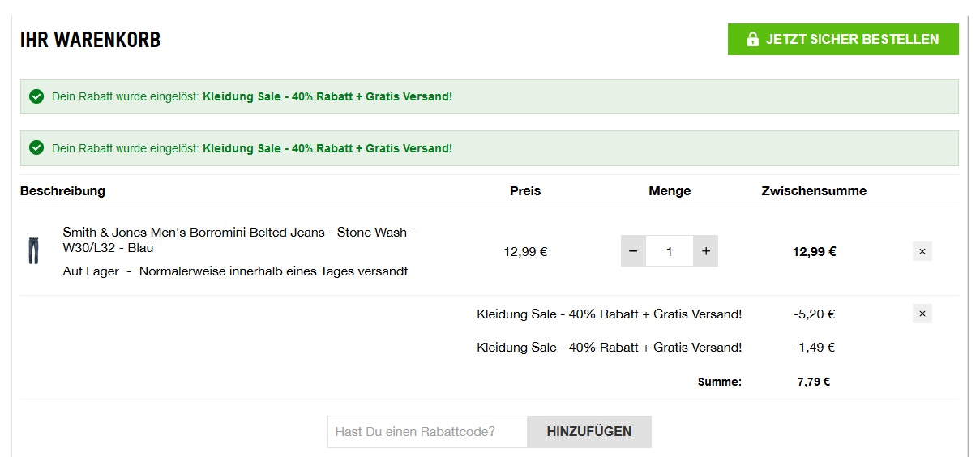Select the quantity field showing 1
Viewport: 980px width, 457px height.
click(x=670, y=251)
